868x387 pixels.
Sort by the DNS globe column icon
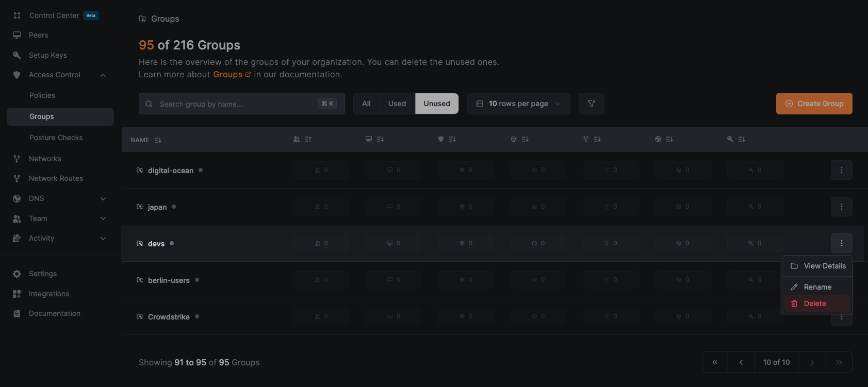[x=663, y=139]
